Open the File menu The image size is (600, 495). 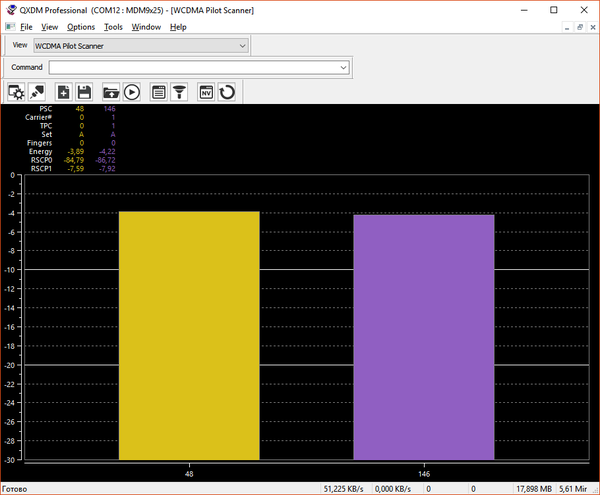(25, 27)
